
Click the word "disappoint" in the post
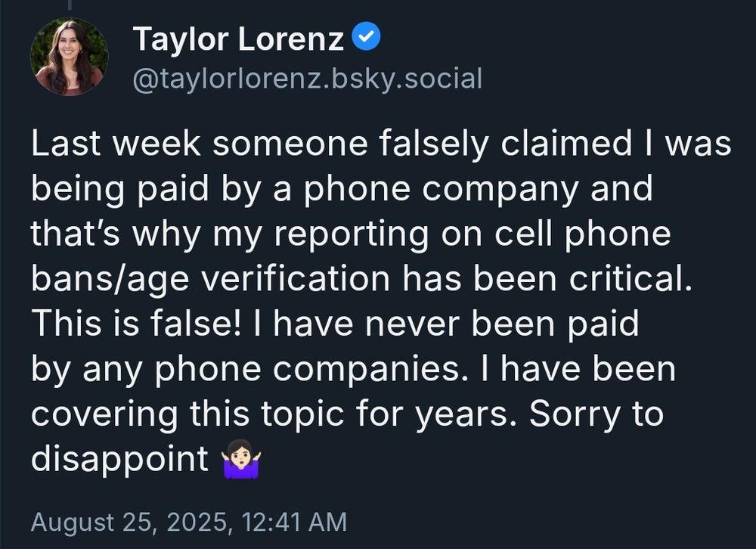point(119,459)
